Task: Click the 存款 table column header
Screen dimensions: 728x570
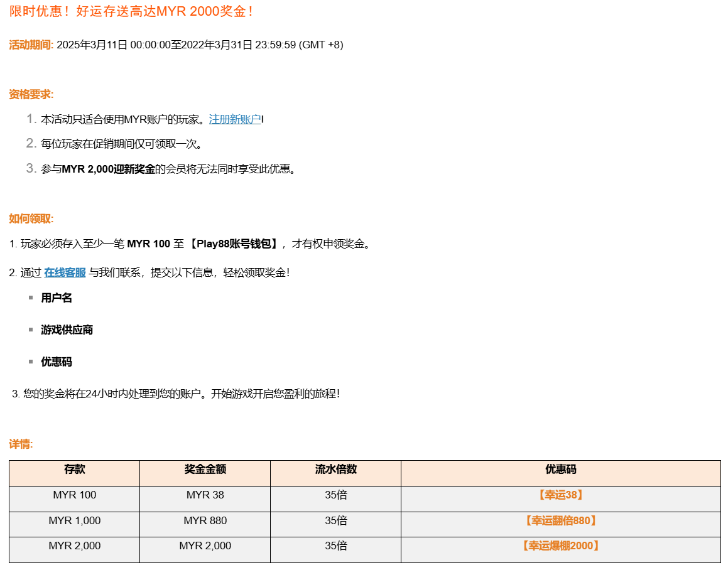Action: (x=74, y=470)
